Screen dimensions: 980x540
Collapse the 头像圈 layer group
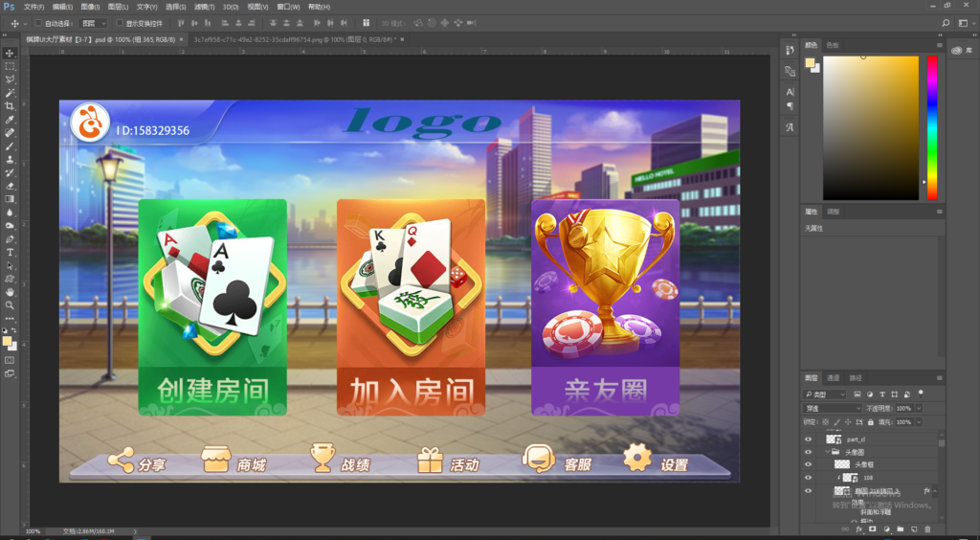(x=827, y=452)
